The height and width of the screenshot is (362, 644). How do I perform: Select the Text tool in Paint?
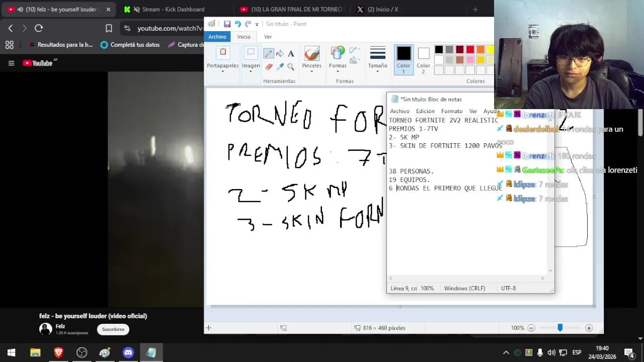point(291,54)
